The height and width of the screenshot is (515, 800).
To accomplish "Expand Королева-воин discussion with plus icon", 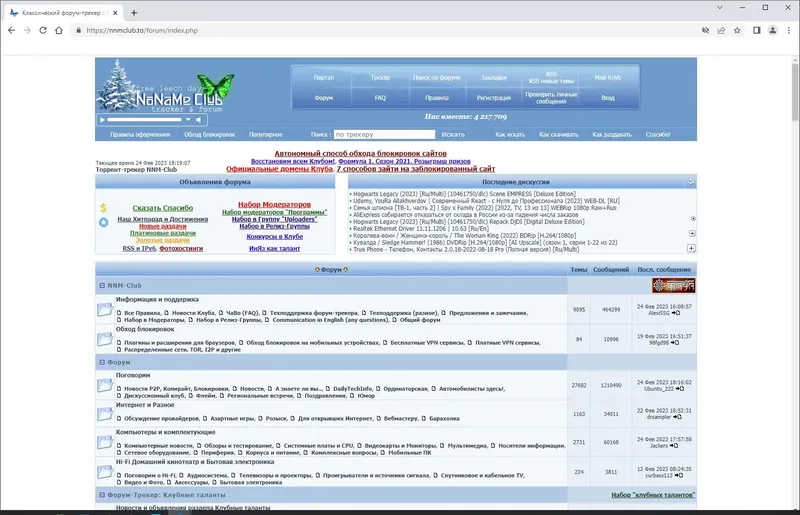I will coord(692,234).
